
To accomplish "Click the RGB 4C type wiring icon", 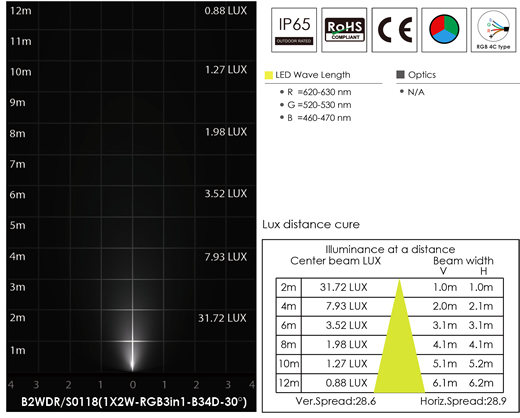I will [x=493, y=30].
